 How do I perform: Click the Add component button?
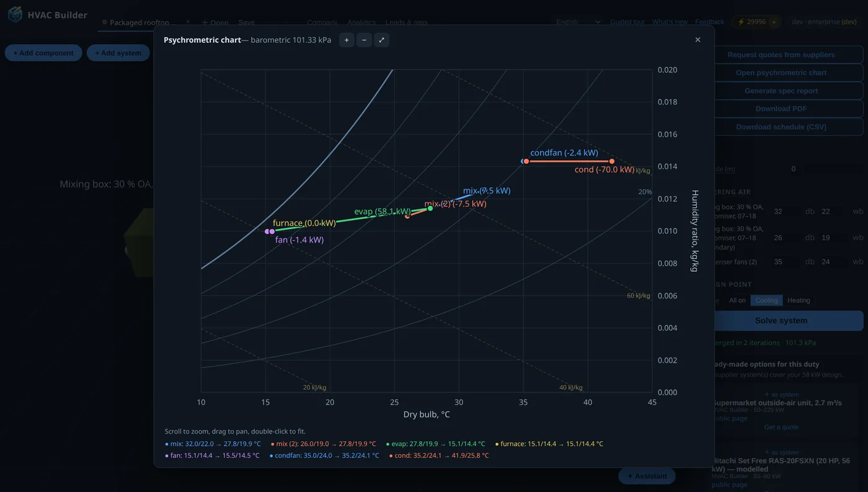click(x=43, y=53)
